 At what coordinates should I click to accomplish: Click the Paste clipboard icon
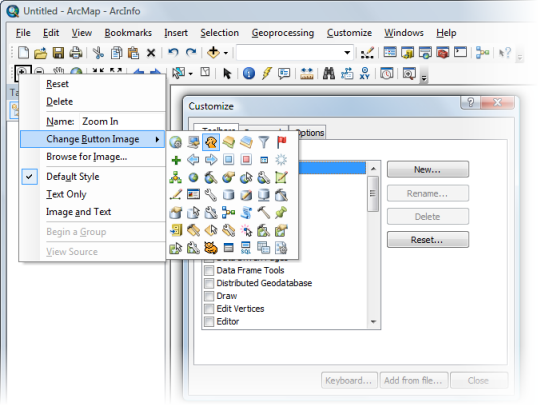[x=133, y=53]
